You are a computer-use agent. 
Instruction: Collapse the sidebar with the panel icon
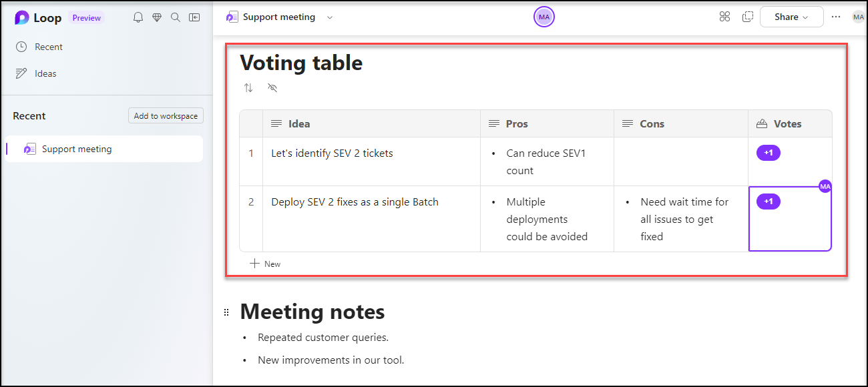[x=194, y=17]
